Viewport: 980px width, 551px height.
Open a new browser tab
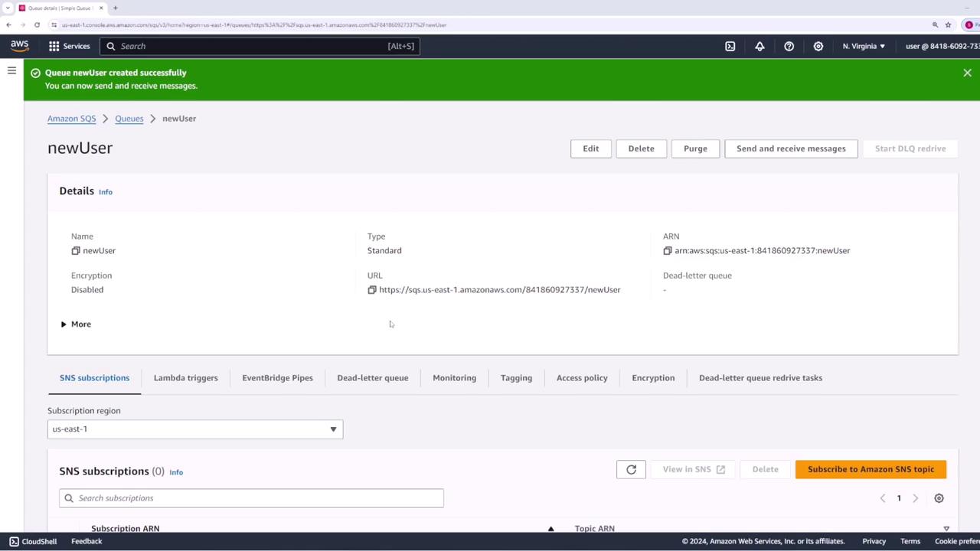pyautogui.click(x=115, y=8)
